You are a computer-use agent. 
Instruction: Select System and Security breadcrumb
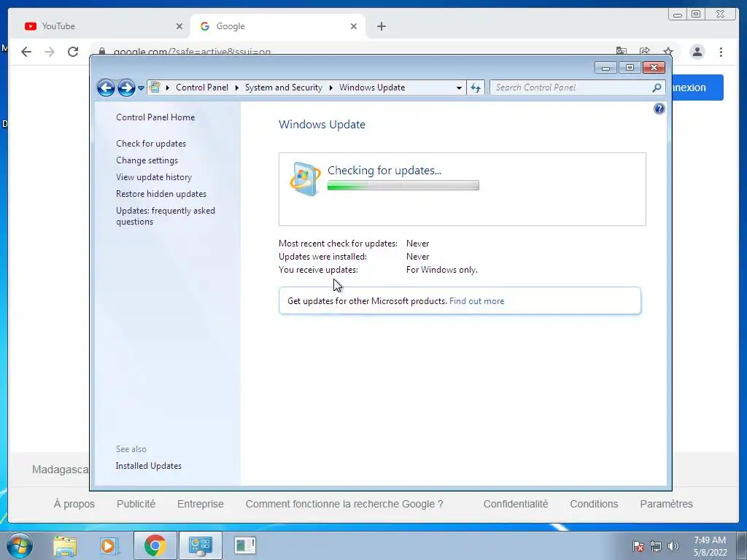[x=284, y=87]
